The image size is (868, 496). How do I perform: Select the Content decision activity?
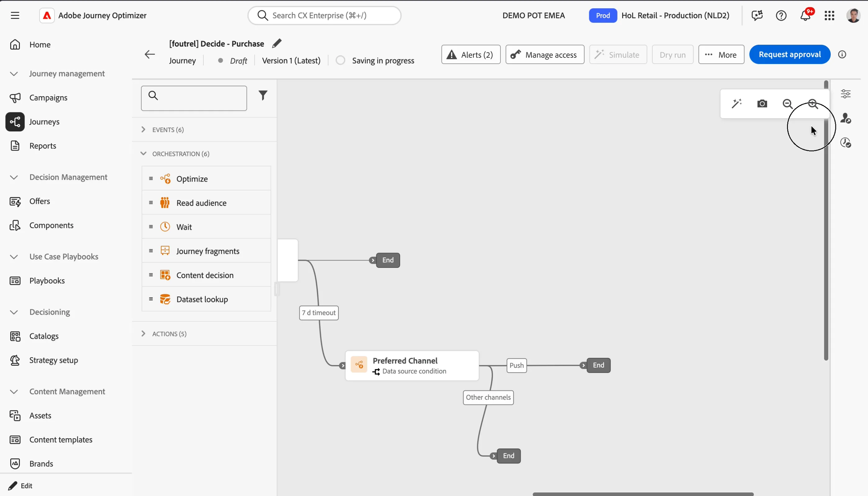[206, 275]
